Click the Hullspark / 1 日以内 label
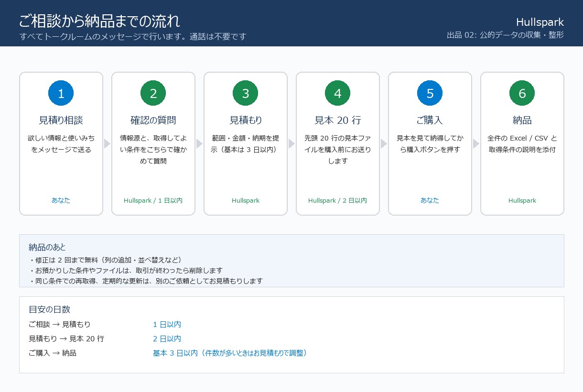583x392 pixels. click(153, 200)
